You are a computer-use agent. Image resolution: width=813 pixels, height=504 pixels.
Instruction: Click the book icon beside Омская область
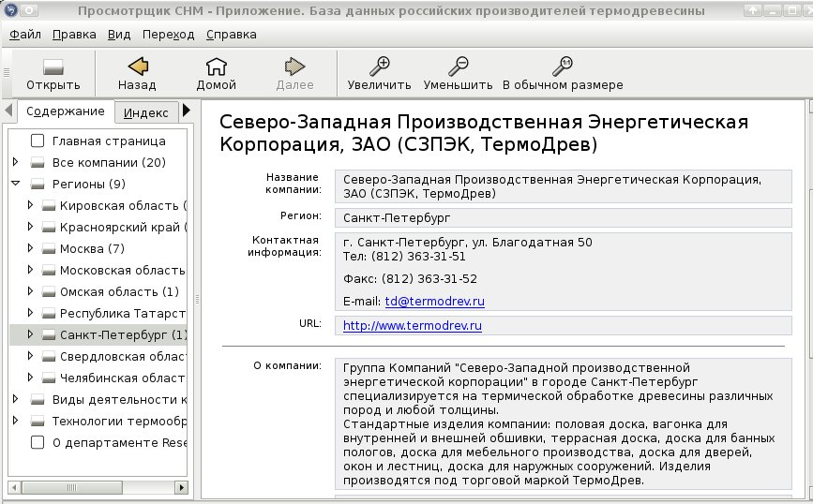[x=49, y=292]
